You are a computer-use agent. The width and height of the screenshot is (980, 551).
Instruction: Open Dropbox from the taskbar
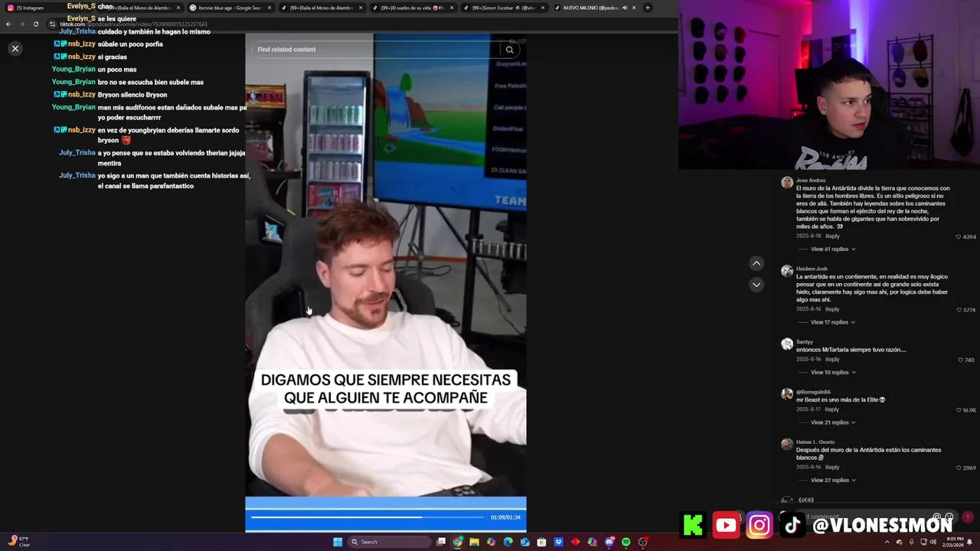tap(558, 542)
